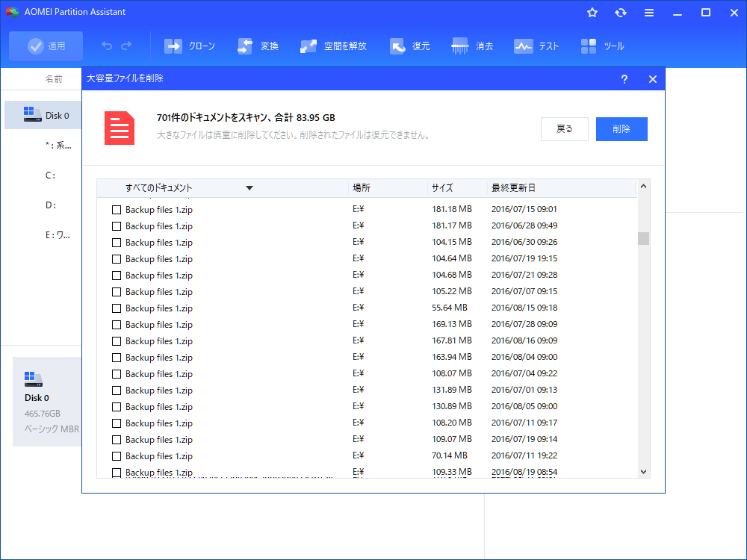This screenshot has width=747, height=560.
Task: Click the refresh icon in title bar
Action: [x=620, y=13]
